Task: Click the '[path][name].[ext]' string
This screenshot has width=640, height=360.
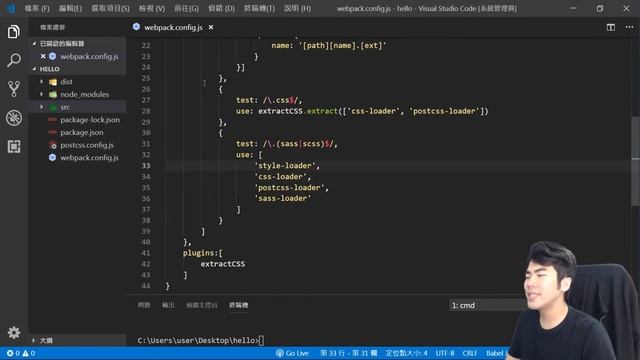Action: (x=342, y=45)
